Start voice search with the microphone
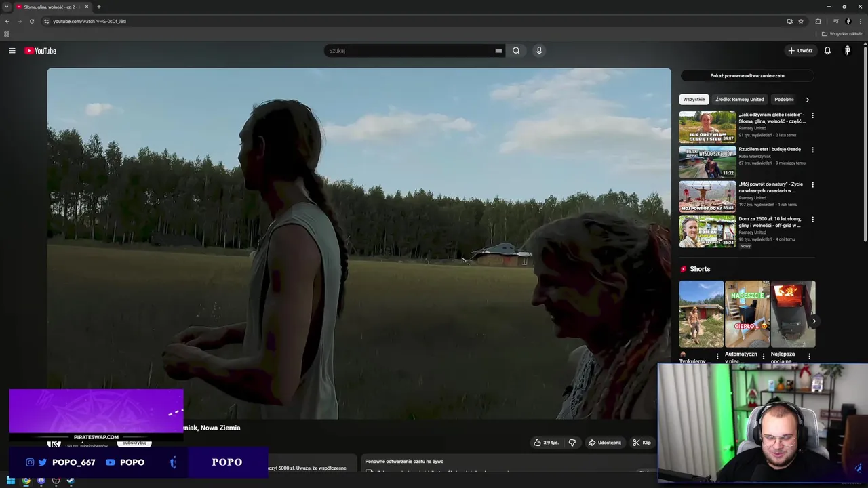Screen dimensions: 868x488 coord(539,51)
